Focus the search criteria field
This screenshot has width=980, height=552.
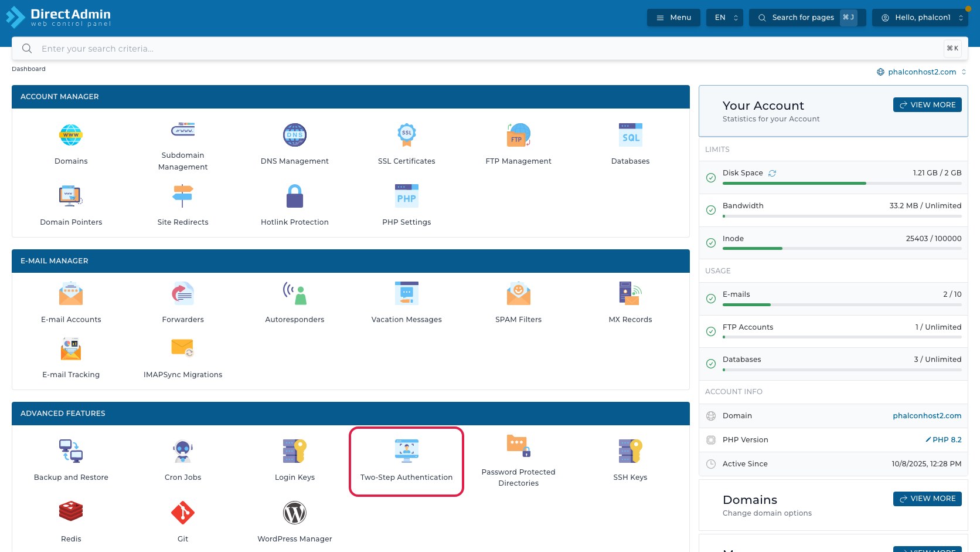490,49
